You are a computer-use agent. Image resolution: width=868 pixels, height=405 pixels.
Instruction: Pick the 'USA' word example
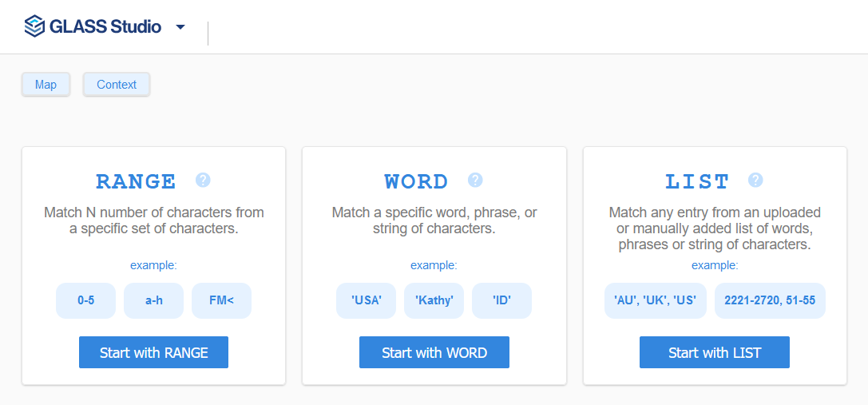coord(366,301)
